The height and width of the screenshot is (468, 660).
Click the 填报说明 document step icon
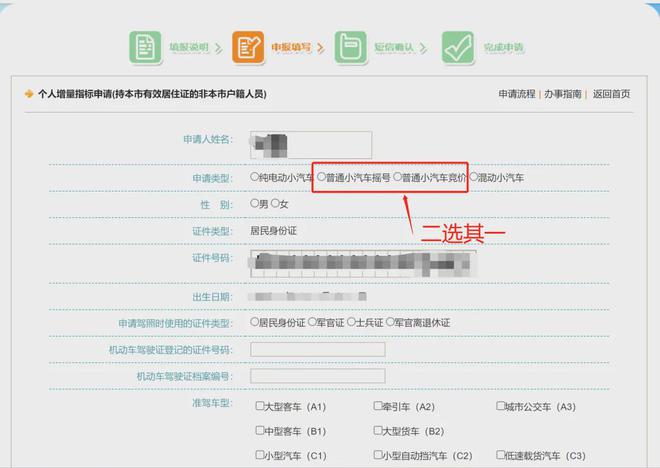click(x=145, y=47)
